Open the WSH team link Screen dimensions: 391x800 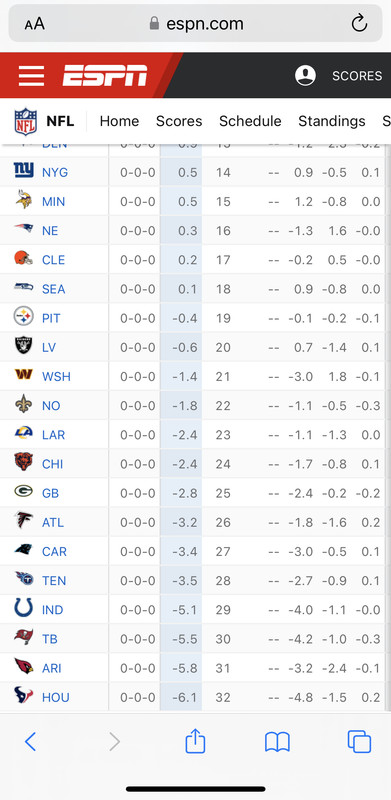click(56, 377)
